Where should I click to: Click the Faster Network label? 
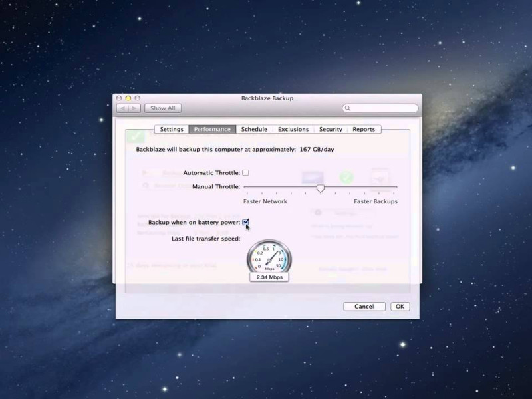coord(265,201)
